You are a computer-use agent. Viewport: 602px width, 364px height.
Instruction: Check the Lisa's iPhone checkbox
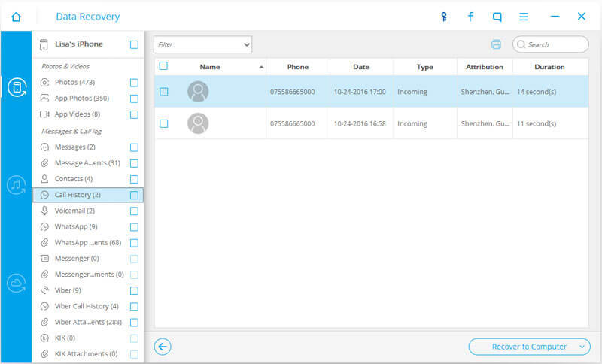tap(134, 44)
